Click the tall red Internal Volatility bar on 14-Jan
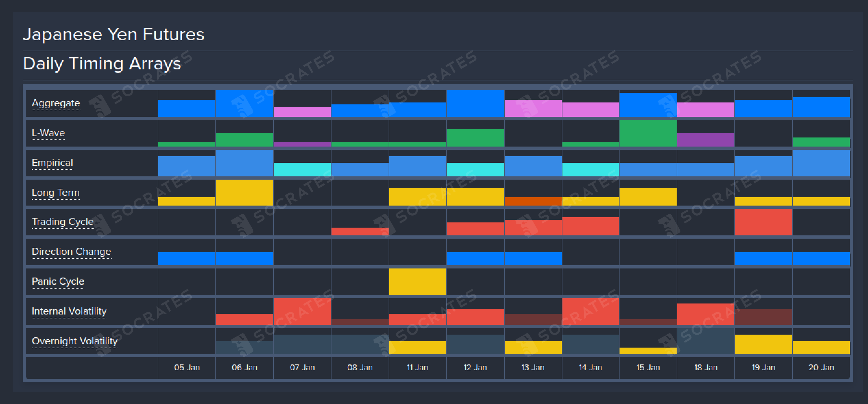Screen dimensions: 868x404 pos(590,312)
